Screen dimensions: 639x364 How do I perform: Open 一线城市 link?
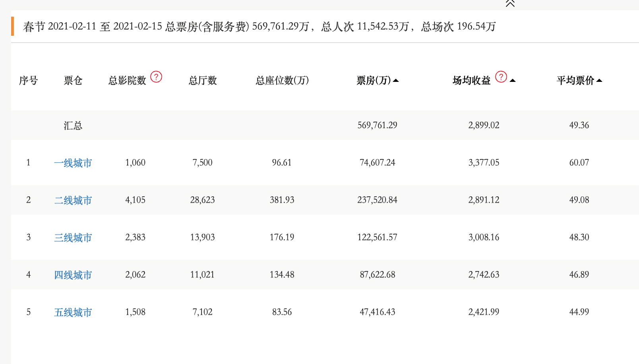(x=73, y=163)
